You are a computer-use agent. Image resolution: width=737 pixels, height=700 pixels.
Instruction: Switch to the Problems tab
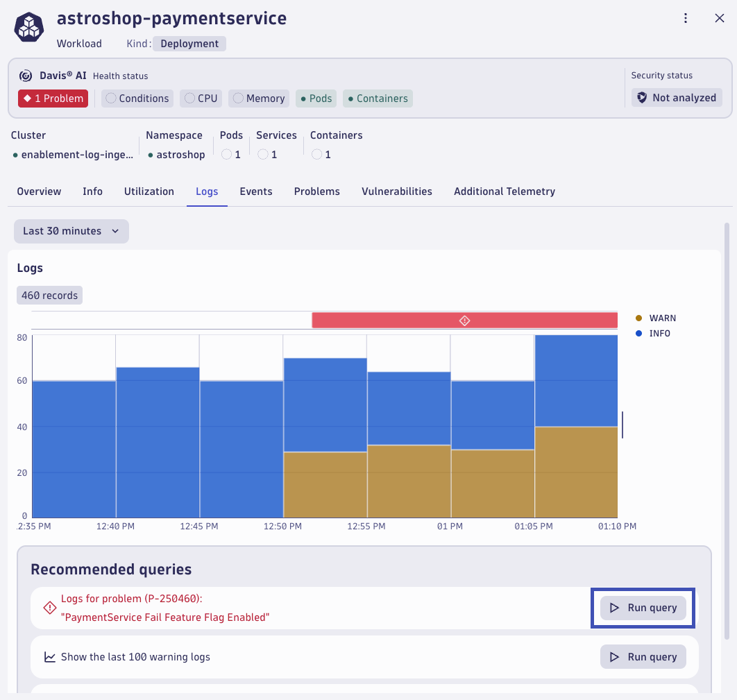point(316,191)
